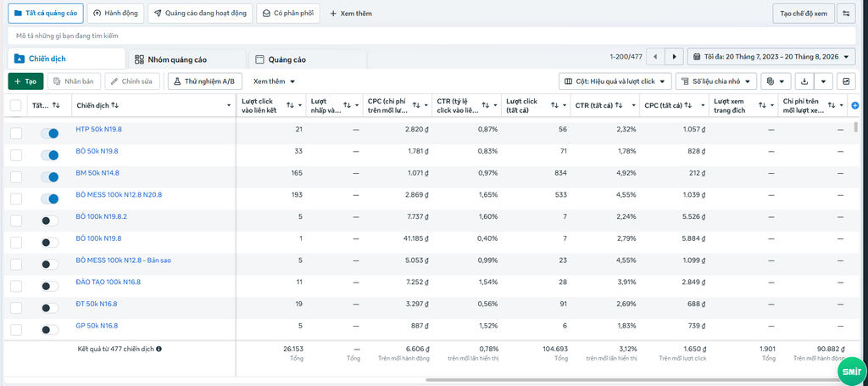Open the charts panel icon
This screenshot has width=868, height=386.
(x=846, y=81)
